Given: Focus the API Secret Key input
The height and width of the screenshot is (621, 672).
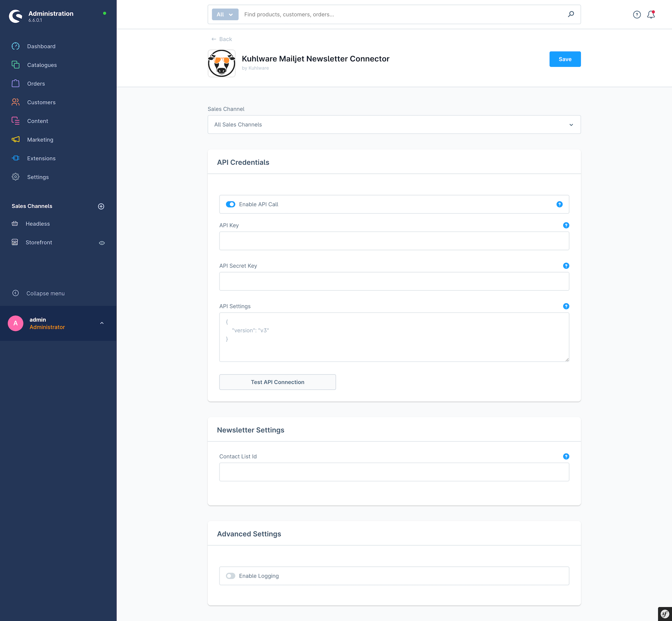Looking at the screenshot, I should pyautogui.click(x=394, y=281).
